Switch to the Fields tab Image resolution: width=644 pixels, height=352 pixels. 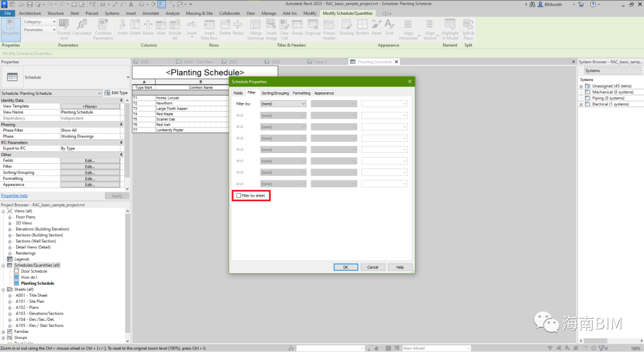click(x=238, y=93)
